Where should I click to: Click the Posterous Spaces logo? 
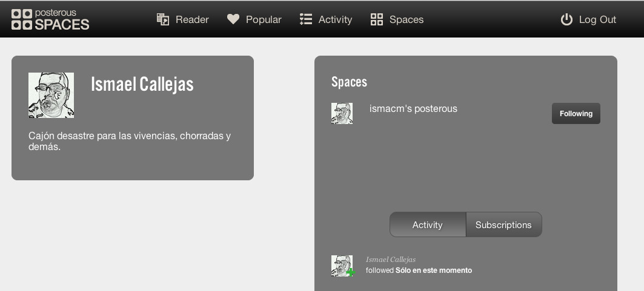tap(50, 19)
